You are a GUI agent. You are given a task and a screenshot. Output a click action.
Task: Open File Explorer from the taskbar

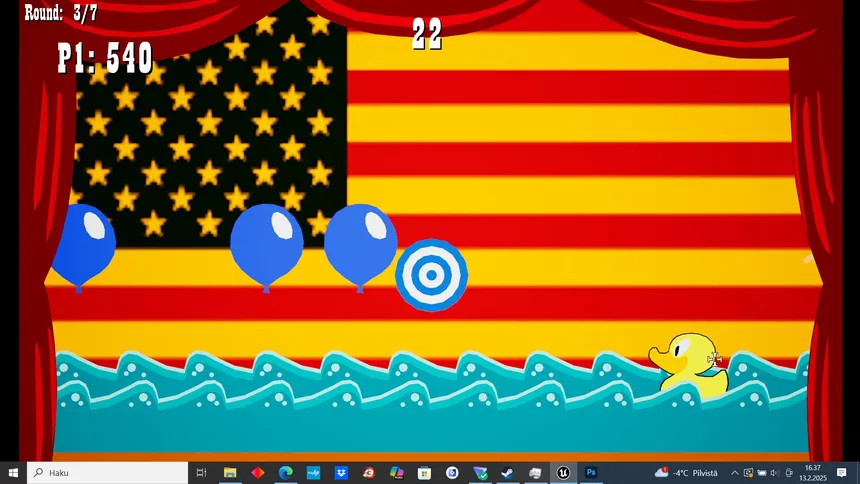tap(230, 472)
